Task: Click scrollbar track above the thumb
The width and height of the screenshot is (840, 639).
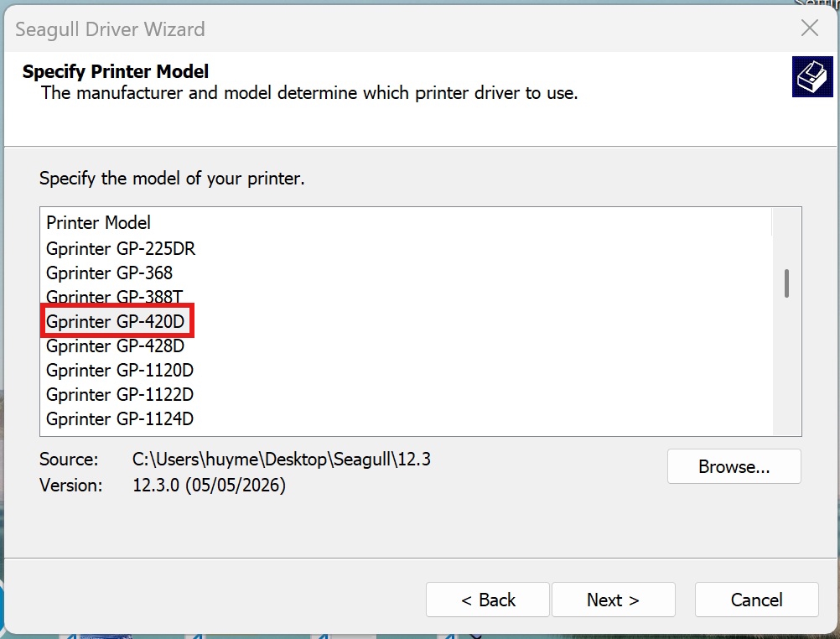Action: (x=786, y=238)
